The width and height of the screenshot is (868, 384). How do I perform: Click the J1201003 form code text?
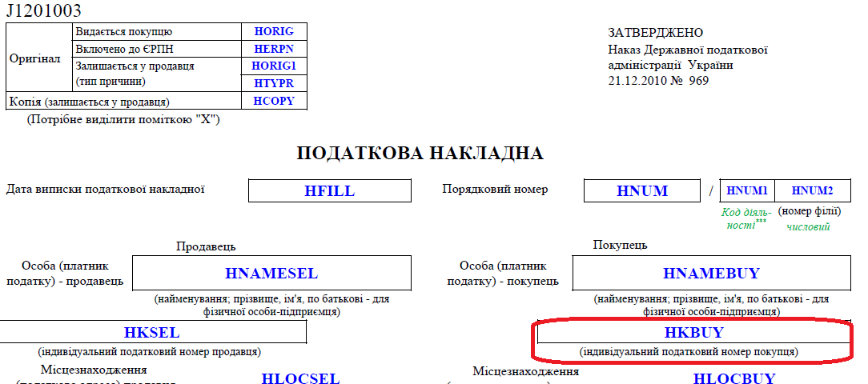(x=43, y=11)
